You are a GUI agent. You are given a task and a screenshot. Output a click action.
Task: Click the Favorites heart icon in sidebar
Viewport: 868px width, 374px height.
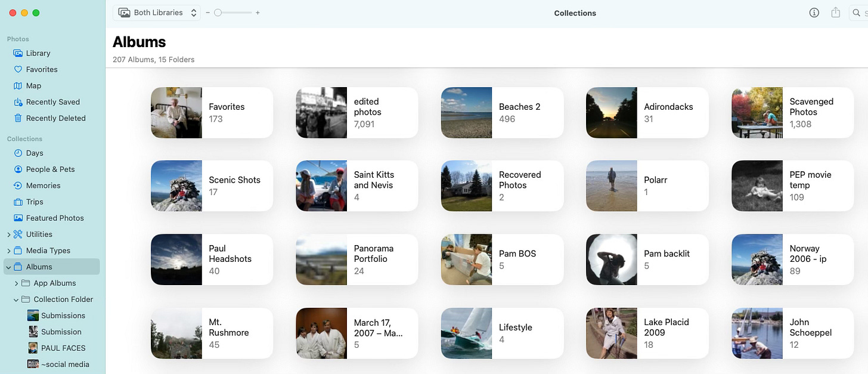[18, 69]
